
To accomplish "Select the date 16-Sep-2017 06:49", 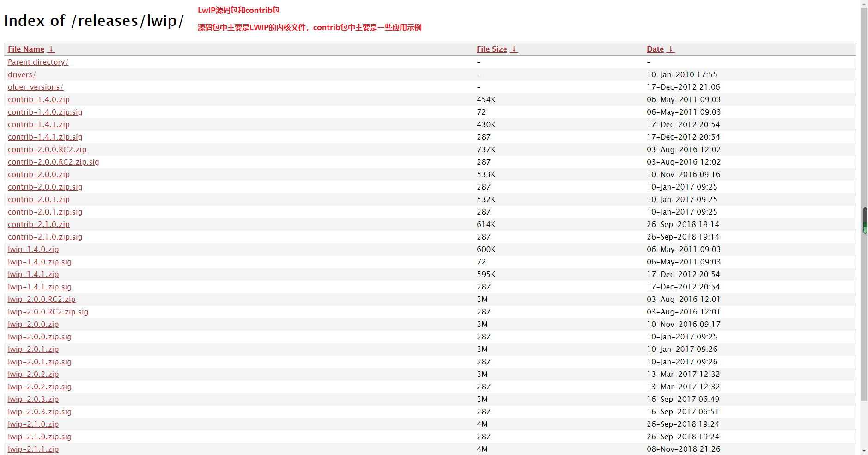I will point(683,399).
